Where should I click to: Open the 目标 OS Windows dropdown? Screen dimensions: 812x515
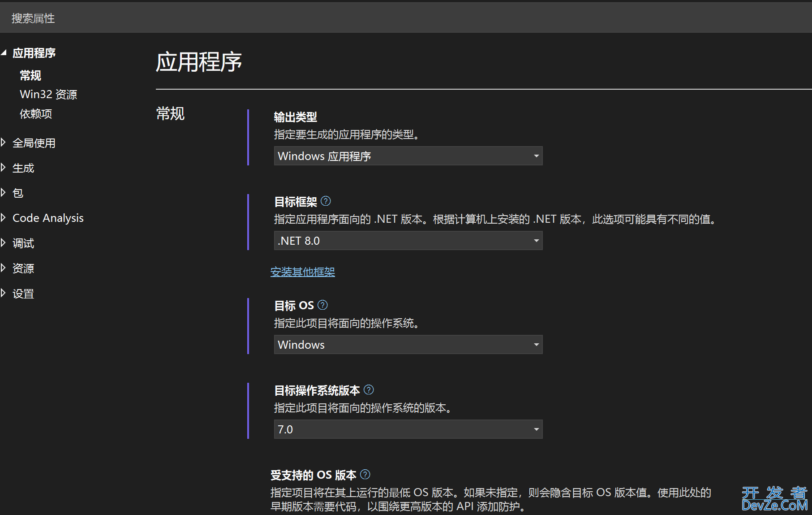click(x=408, y=345)
